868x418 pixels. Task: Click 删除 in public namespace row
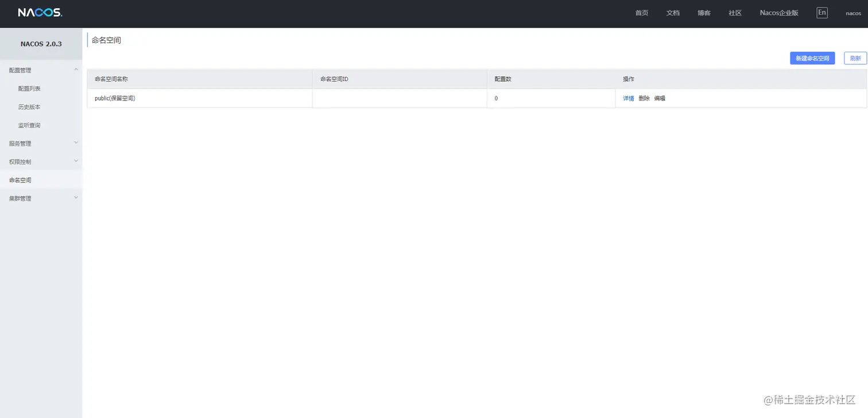pos(644,98)
